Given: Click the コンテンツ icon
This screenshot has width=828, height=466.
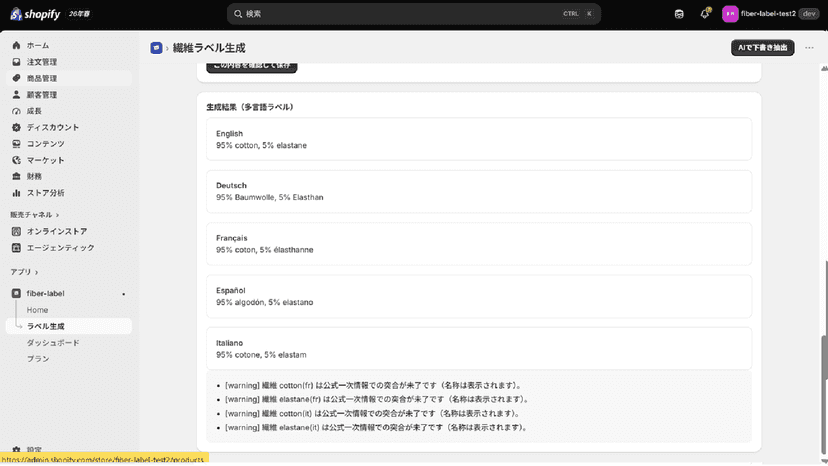Looking at the screenshot, I should coord(16,144).
